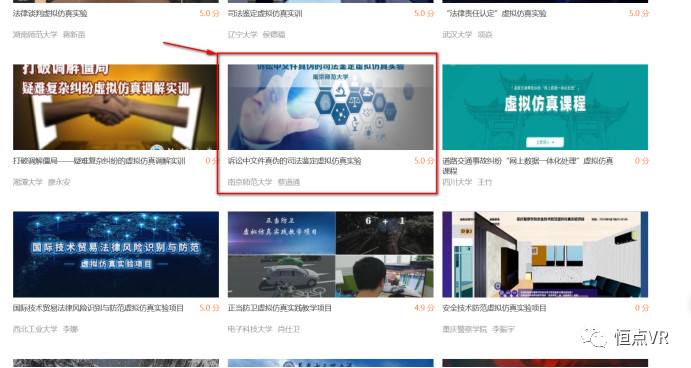Click 南京师范大学 author line

point(264,182)
